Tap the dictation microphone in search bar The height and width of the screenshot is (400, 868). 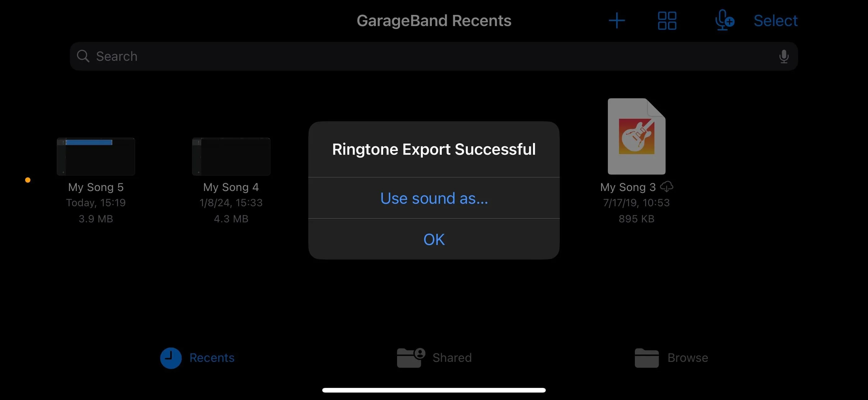point(784,56)
